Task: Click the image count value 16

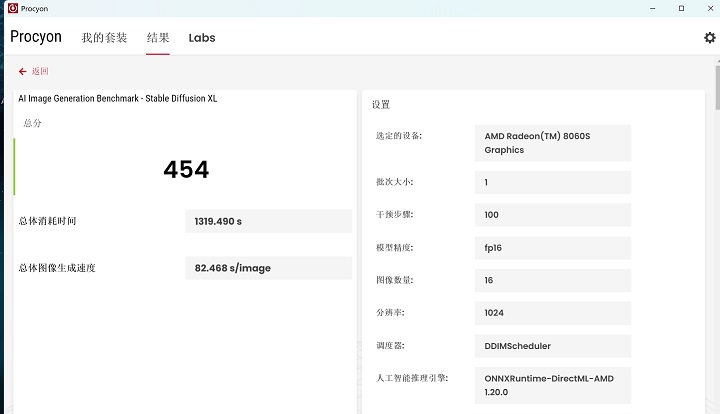Action: (x=553, y=280)
